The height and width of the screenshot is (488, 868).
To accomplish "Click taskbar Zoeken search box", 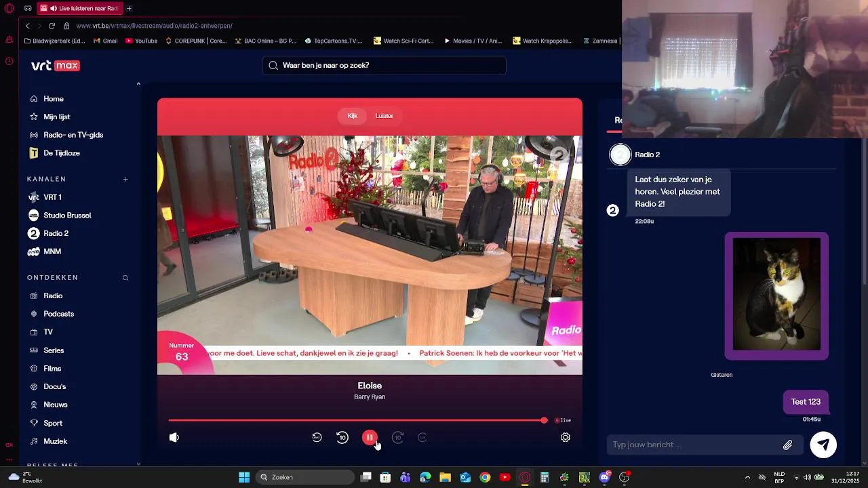I will (306, 477).
